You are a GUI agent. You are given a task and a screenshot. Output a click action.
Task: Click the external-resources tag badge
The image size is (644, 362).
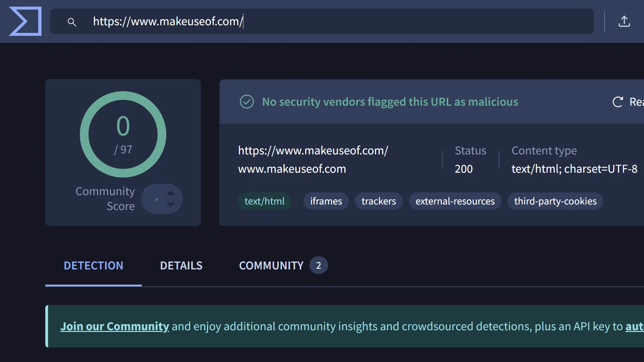[455, 201]
